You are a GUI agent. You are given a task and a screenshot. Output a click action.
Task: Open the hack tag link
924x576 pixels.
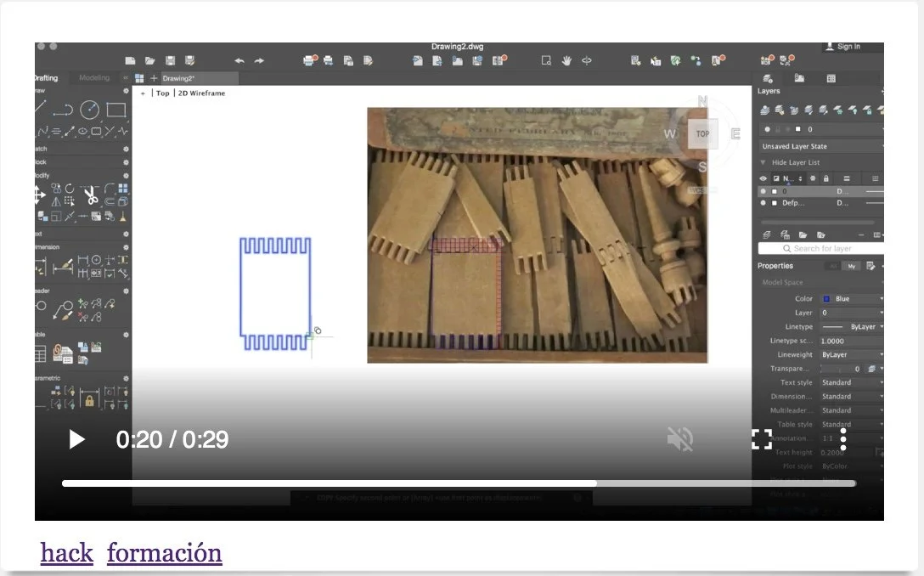(66, 553)
